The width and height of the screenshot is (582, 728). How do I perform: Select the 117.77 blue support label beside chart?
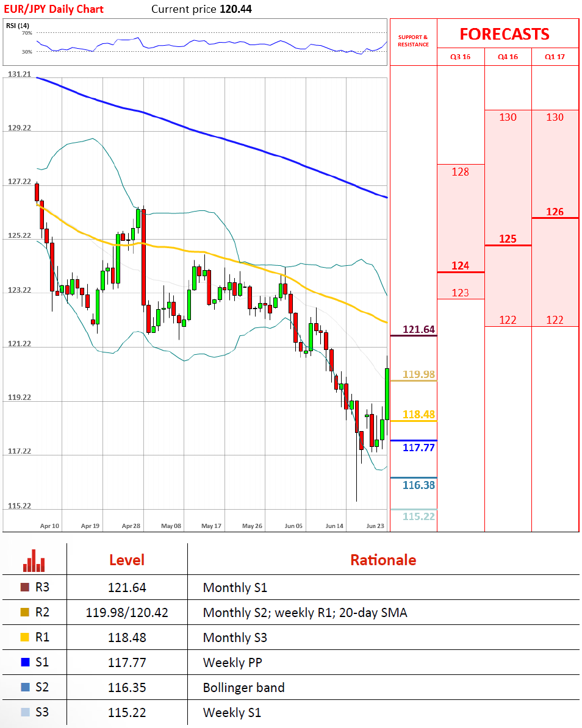419,448
